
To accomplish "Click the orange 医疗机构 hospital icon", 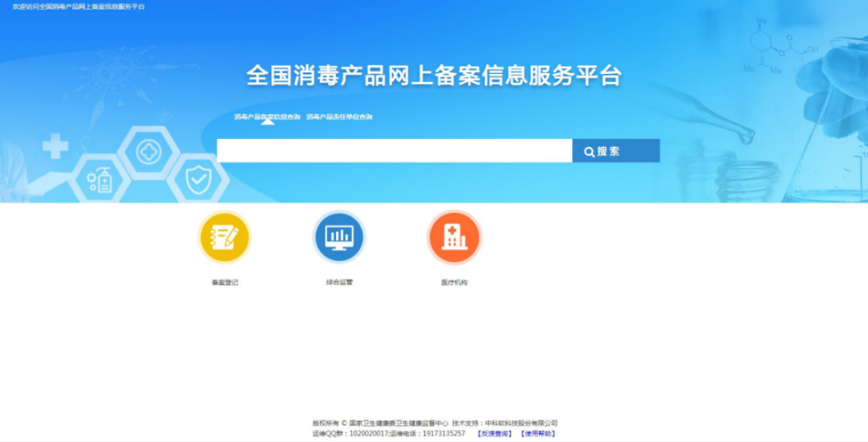I will (453, 237).
